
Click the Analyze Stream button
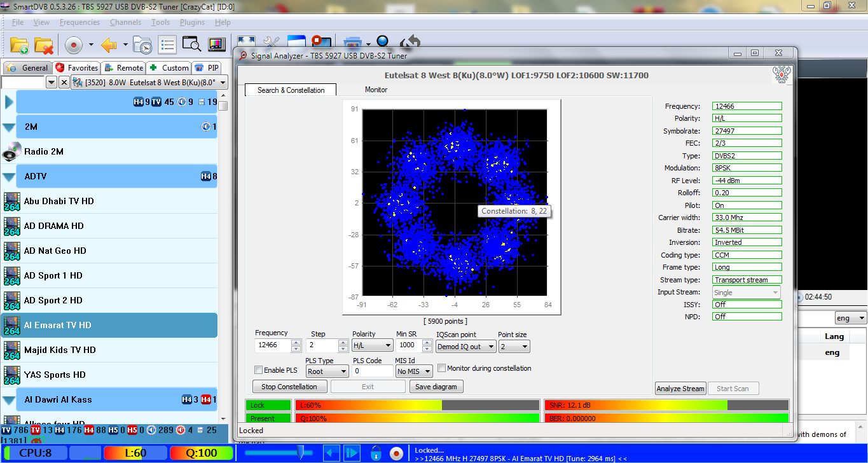[680, 389]
